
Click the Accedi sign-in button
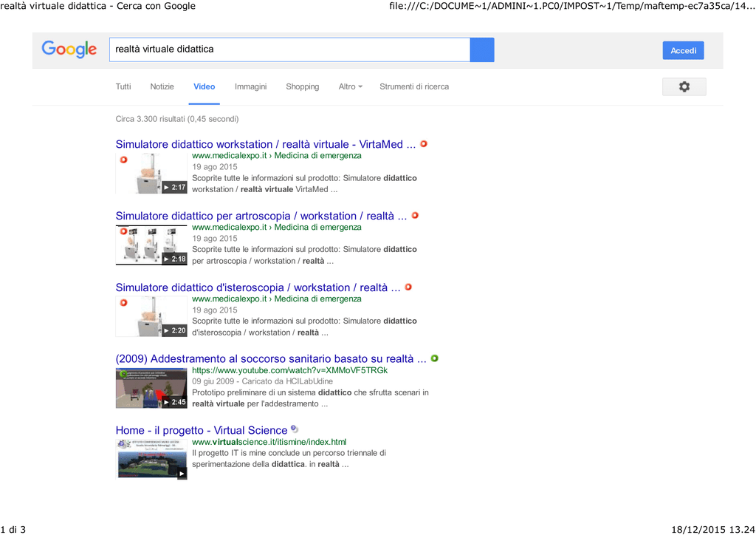(x=683, y=51)
